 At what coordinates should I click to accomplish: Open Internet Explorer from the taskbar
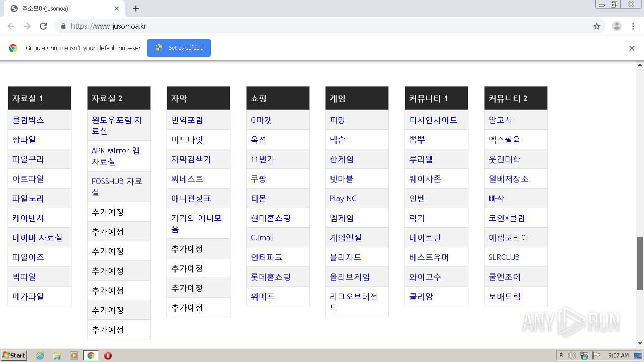tap(40, 355)
